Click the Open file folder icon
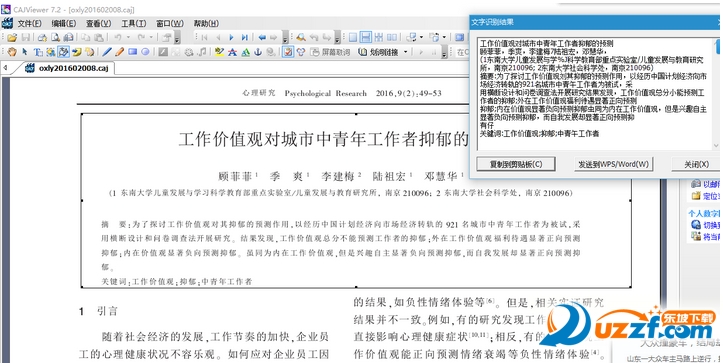 tap(12, 37)
